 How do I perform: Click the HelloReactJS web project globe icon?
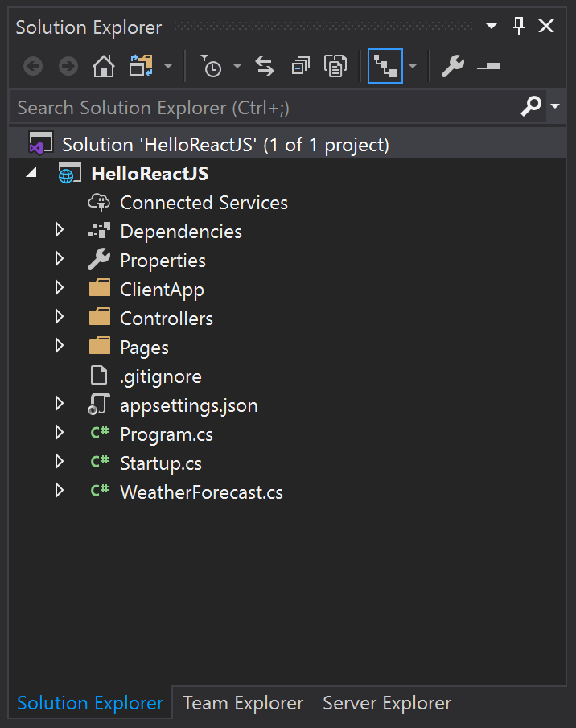[70, 173]
